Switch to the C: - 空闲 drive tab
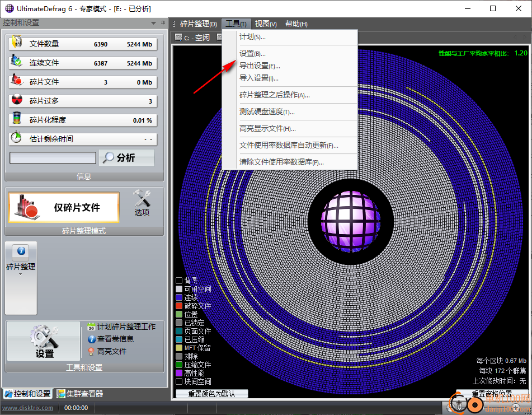Image resolution: width=532 pixels, height=415 pixels. pyautogui.click(x=192, y=38)
